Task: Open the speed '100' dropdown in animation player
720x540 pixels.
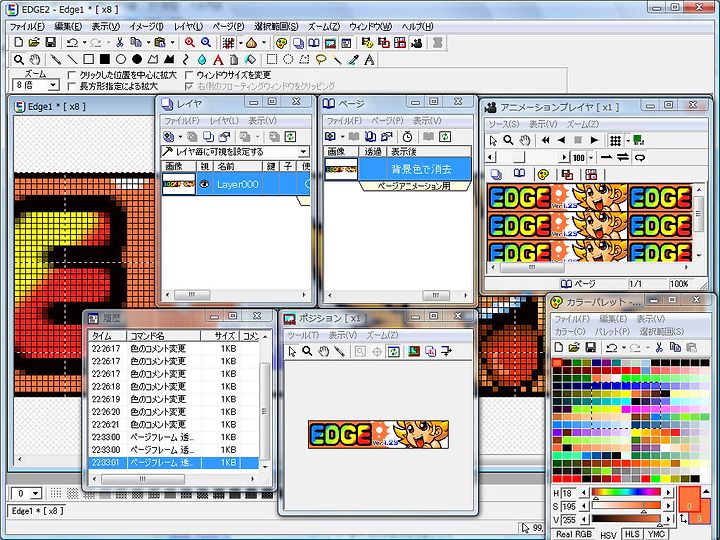Action: (x=591, y=158)
